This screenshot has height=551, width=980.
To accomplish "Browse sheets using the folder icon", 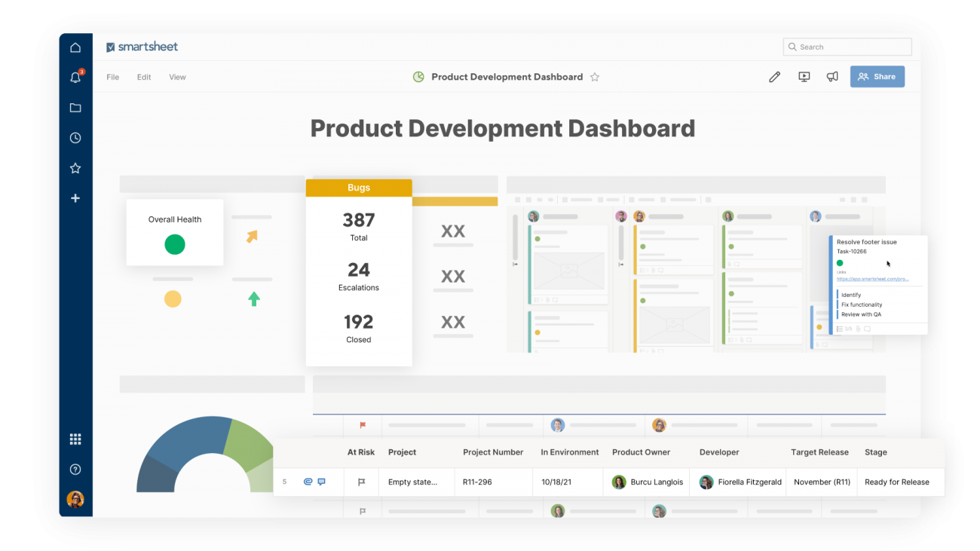I will click(75, 107).
